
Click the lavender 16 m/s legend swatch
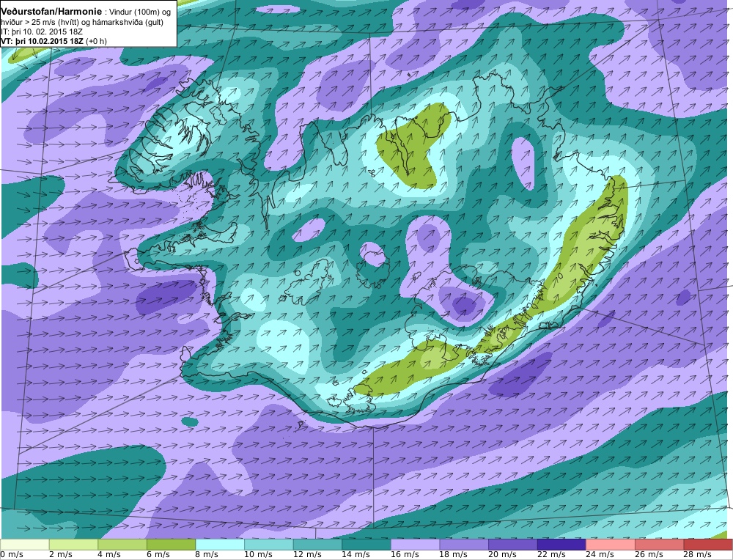(415, 545)
